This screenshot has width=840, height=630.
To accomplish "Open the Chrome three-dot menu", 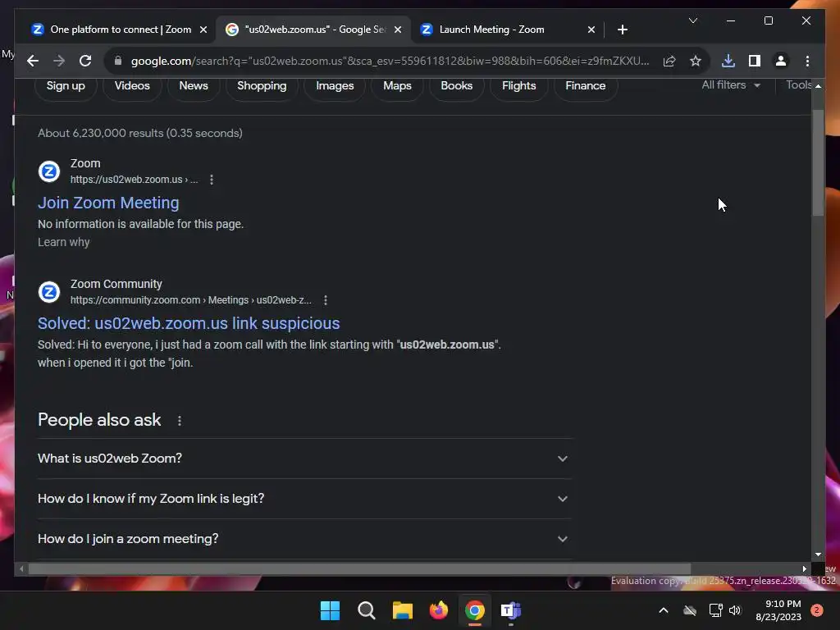I will click(x=807, y=61).
